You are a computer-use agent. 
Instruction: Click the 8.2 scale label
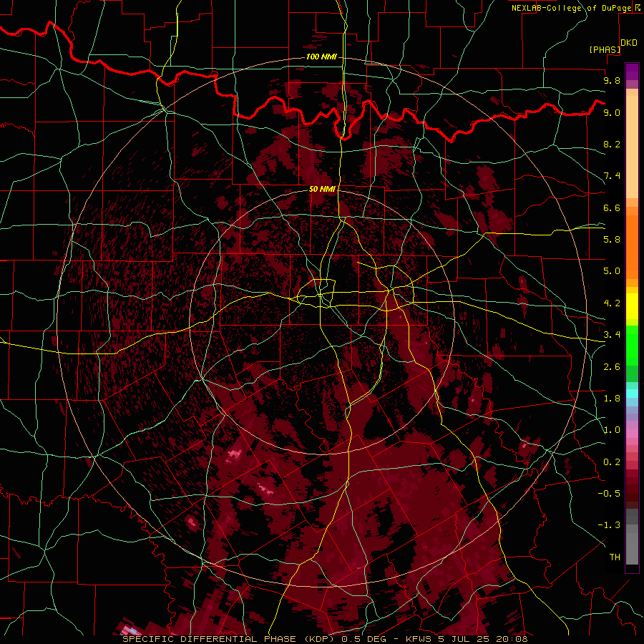point(612,144)
